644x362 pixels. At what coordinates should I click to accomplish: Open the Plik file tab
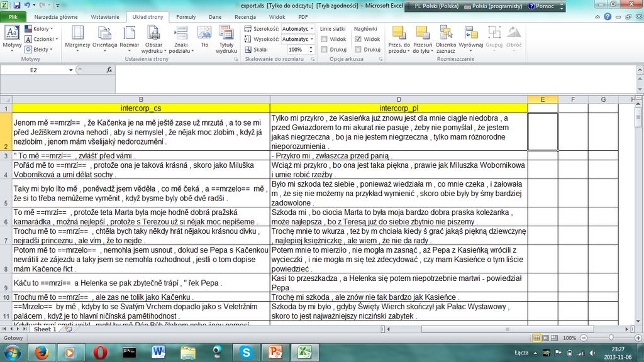[x=13, y=17]
